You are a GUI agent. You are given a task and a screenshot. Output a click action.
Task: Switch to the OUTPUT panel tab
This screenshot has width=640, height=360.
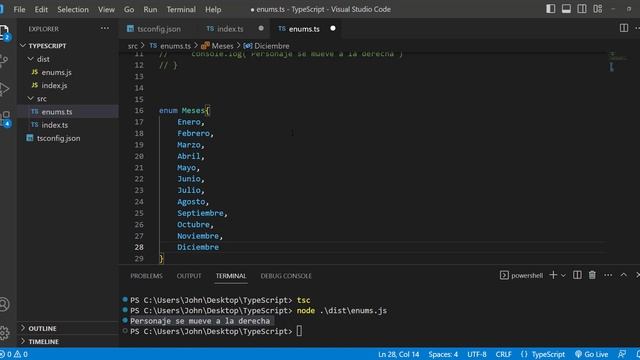click(x=189, y=276)
